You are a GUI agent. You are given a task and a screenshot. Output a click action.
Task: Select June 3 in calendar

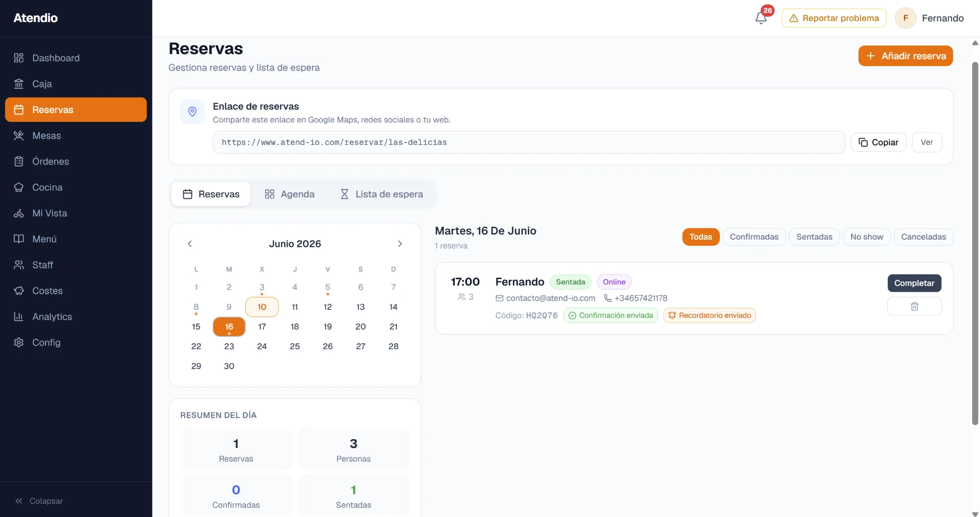click(262, 287)
